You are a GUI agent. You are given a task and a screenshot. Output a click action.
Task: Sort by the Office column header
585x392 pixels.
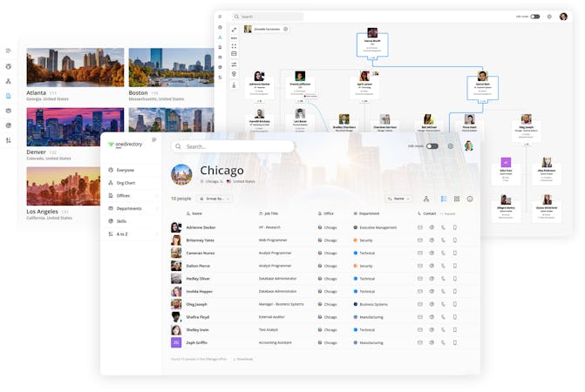326,213
